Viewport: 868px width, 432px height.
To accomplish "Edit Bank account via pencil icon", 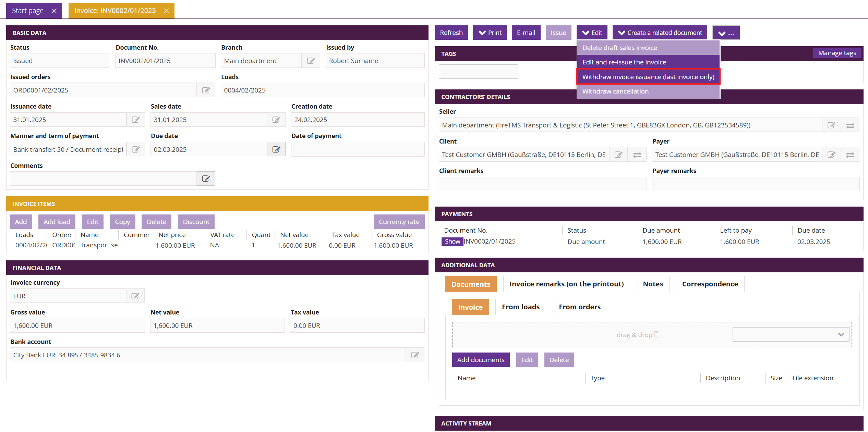I will (415, 355).
